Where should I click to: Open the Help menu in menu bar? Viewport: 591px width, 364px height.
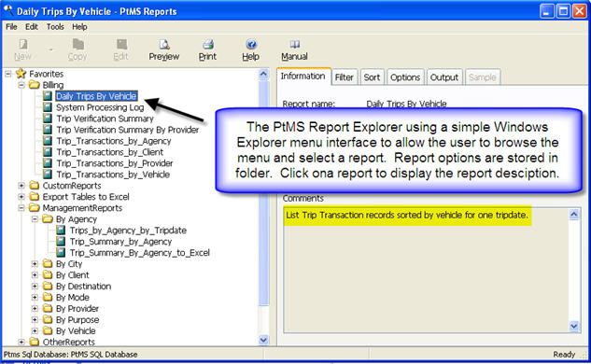(79, 27)
